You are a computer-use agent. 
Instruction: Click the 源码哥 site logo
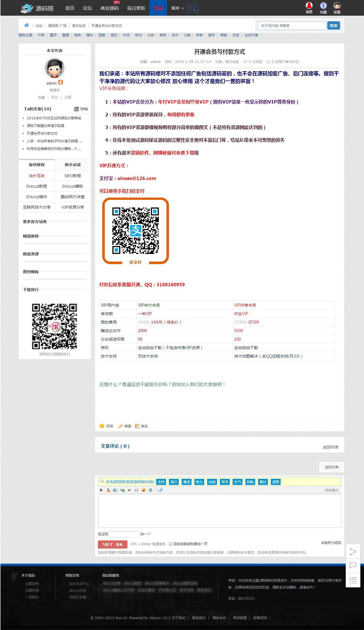37,8
